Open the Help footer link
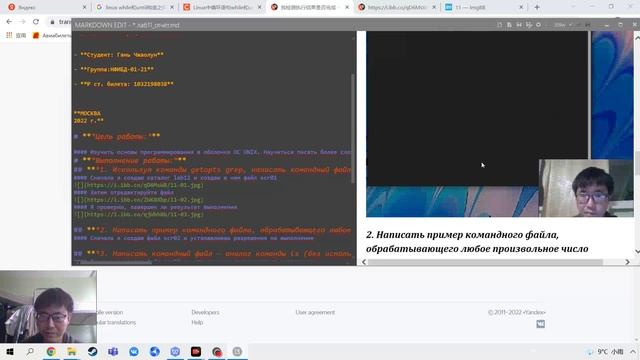 (197, 322)
